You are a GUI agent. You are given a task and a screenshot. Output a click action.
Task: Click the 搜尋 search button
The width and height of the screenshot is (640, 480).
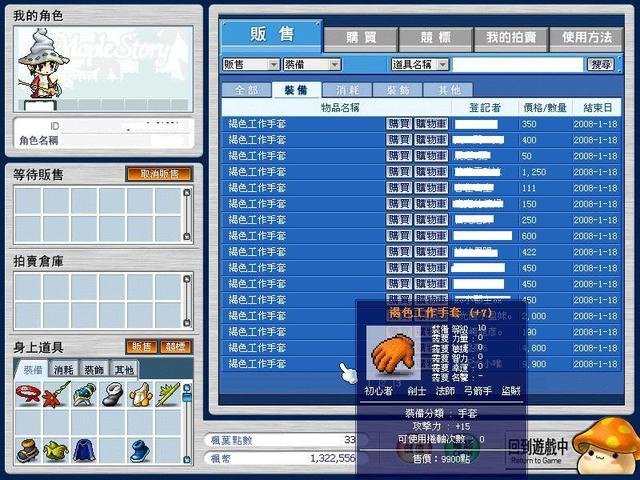click(x=601, y=64)
